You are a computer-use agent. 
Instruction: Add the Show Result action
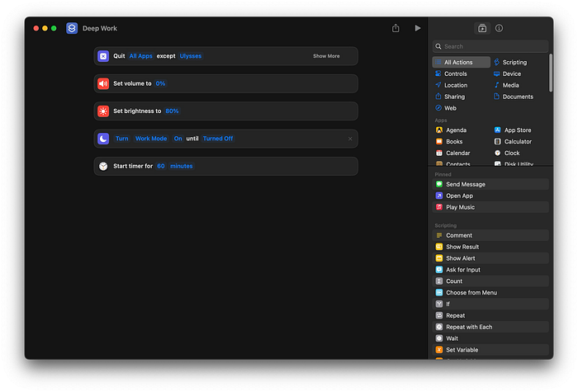coord(490,247)
